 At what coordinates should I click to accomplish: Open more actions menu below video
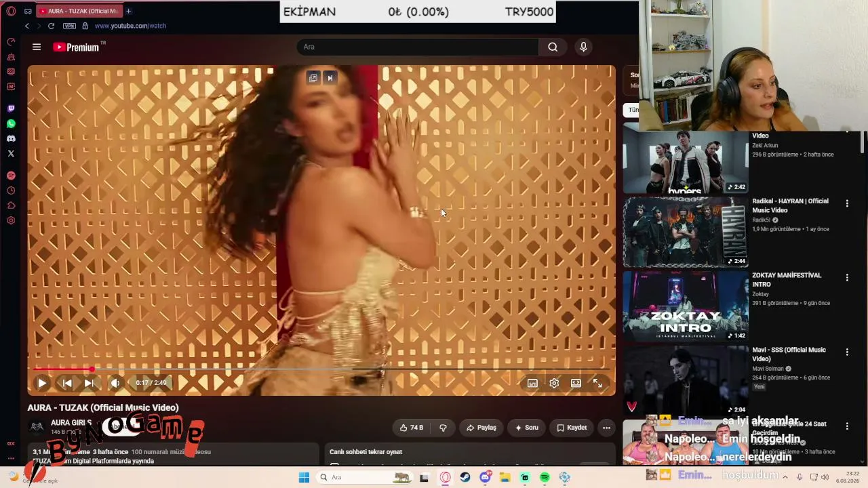coord(606,428)
